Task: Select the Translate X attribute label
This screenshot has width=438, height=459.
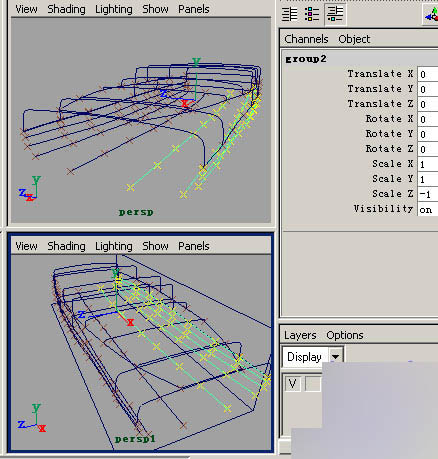Action: tap(380, 74)
